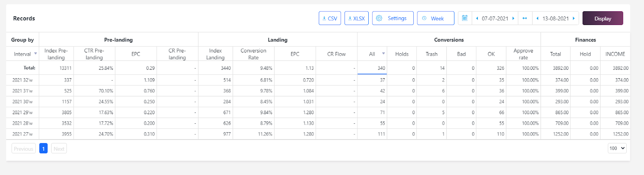Click the Next page button
This screenshot has width=644, height=175.
pyautogui.click(x=59, y=148)
